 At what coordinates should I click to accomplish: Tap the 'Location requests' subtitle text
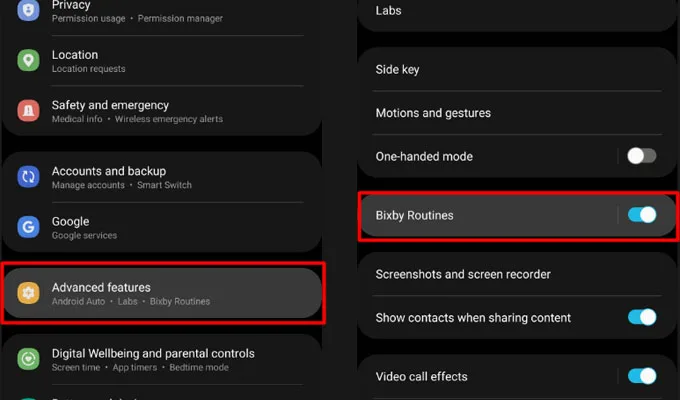[88, 69]
